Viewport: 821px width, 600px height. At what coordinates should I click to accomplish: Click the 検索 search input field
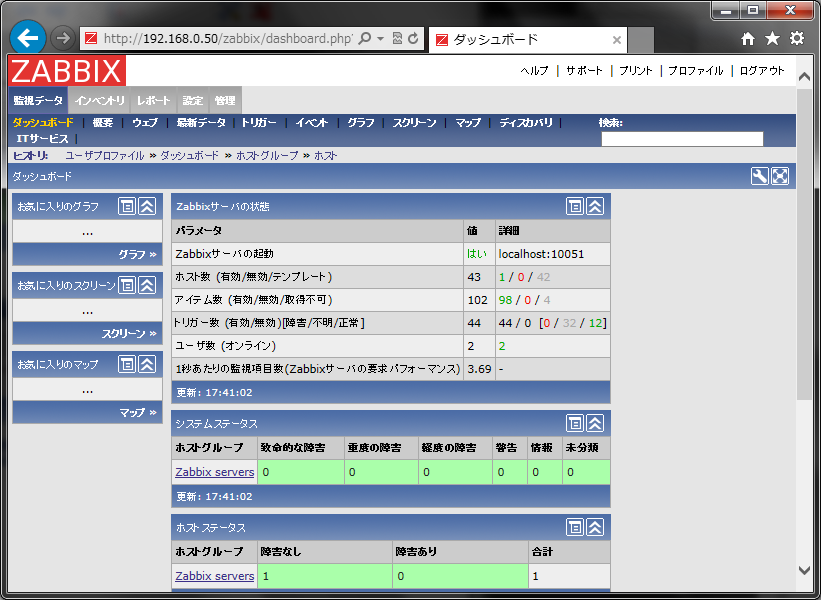[682, 139]
